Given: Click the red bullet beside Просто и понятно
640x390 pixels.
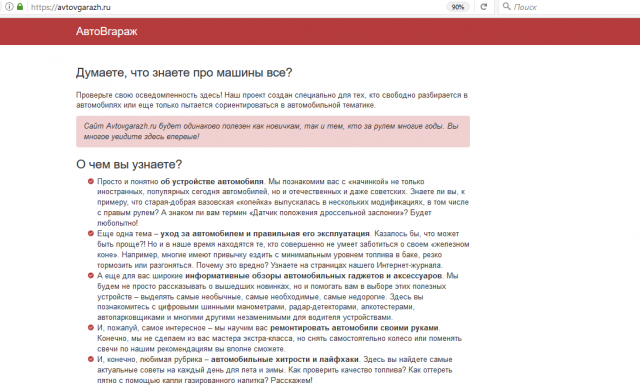Looking at the screenshot, I should point(91,181).
